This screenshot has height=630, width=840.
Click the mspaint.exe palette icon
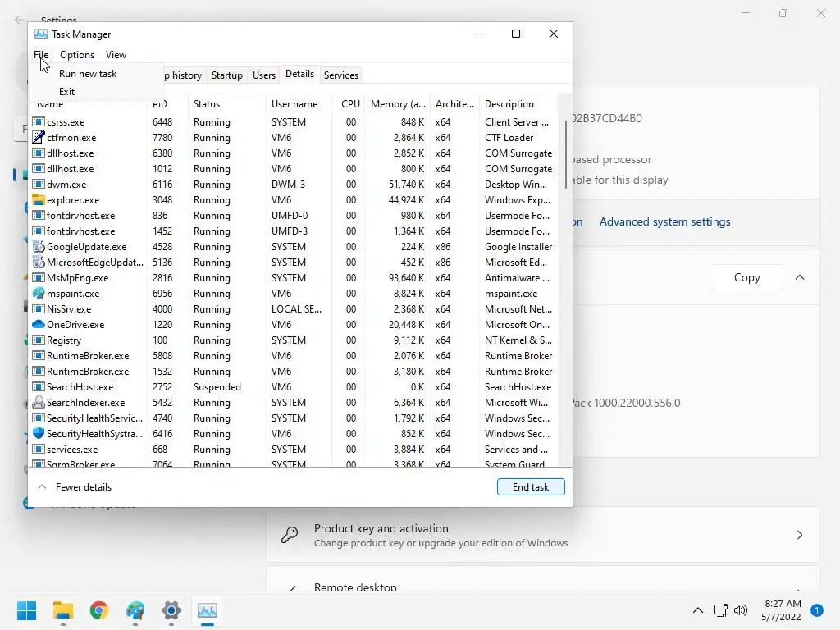tap(38, 294)
